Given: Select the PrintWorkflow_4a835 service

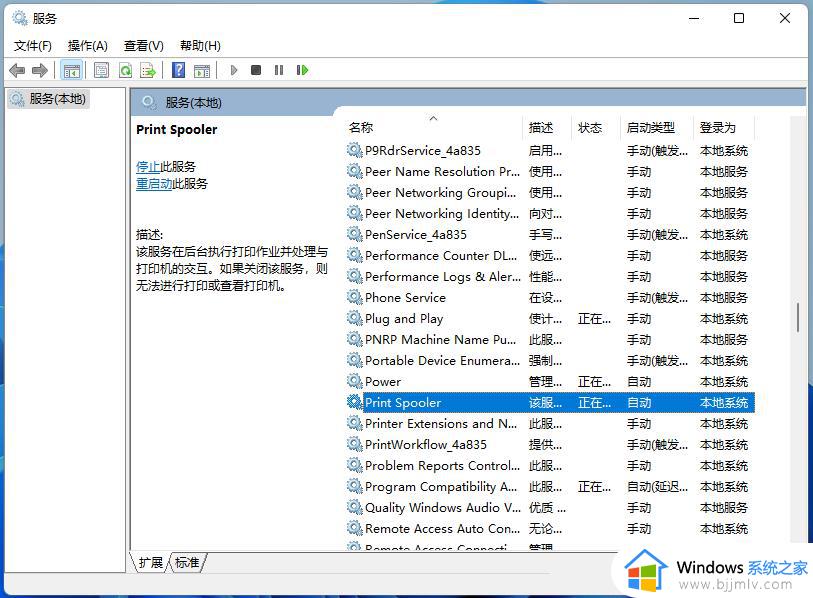Looking at the screenshot, I should pyautogui.click(x=426, y=445).
